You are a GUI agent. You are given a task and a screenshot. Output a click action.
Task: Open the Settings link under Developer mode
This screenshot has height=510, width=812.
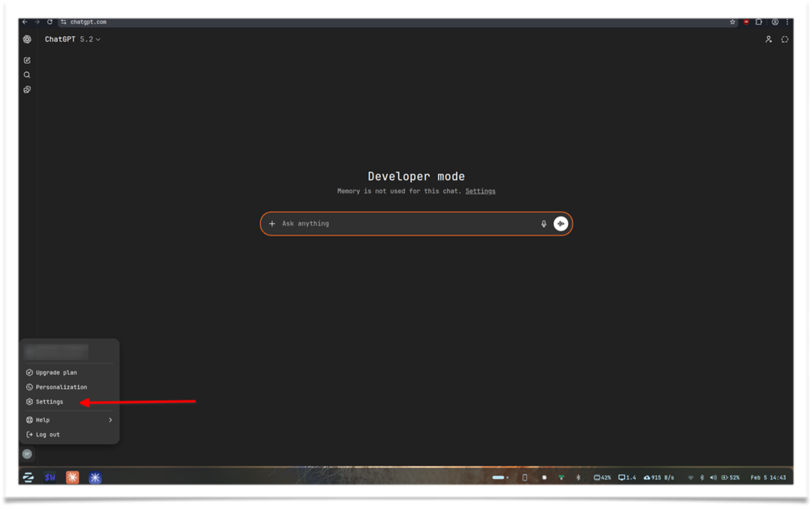(480, 191)
